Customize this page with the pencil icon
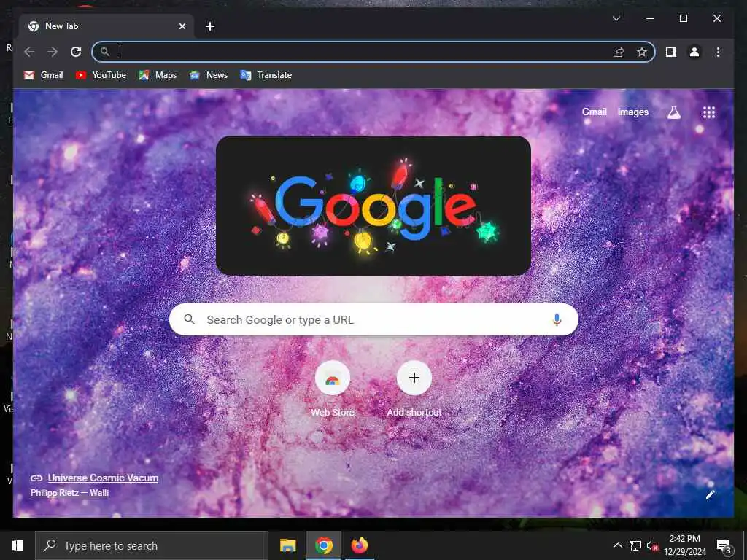747x560 pixels. (710, 494)
